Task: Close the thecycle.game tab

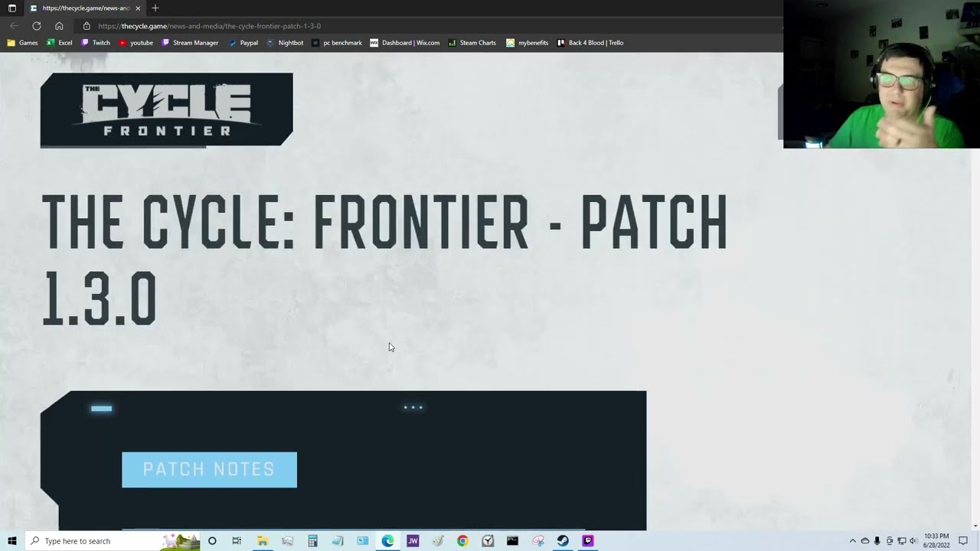Action: [138, 8]
